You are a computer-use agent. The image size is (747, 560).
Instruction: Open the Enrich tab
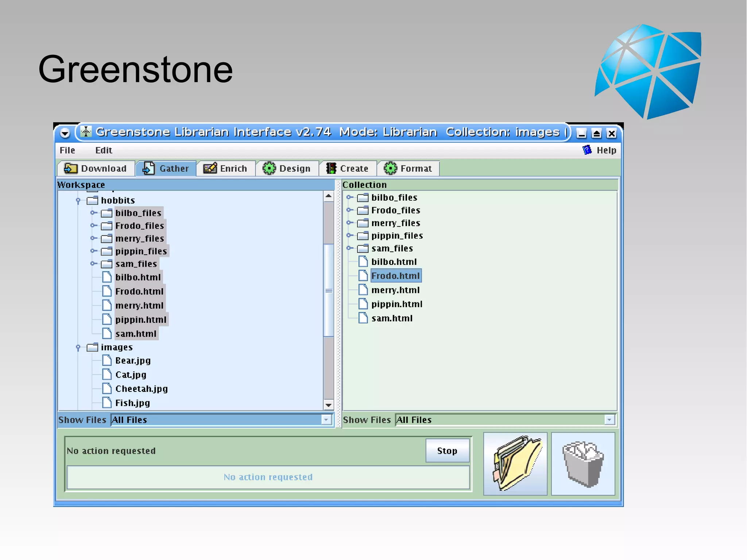point(225,169)
